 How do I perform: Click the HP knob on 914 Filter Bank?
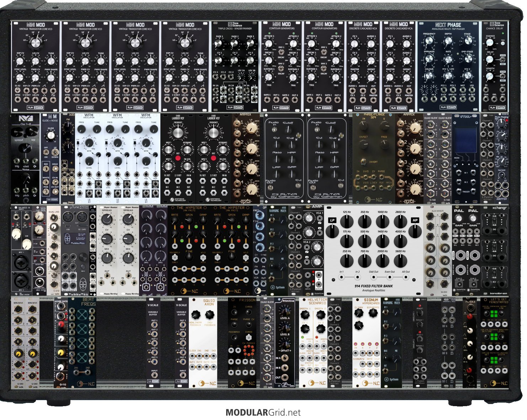coord(415,231)
